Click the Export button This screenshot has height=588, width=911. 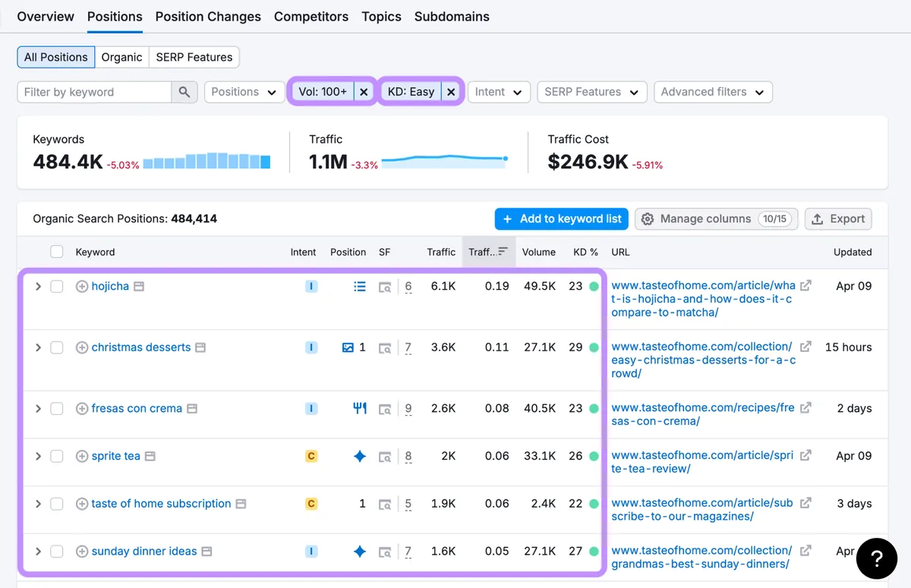[x=838, y=219]
